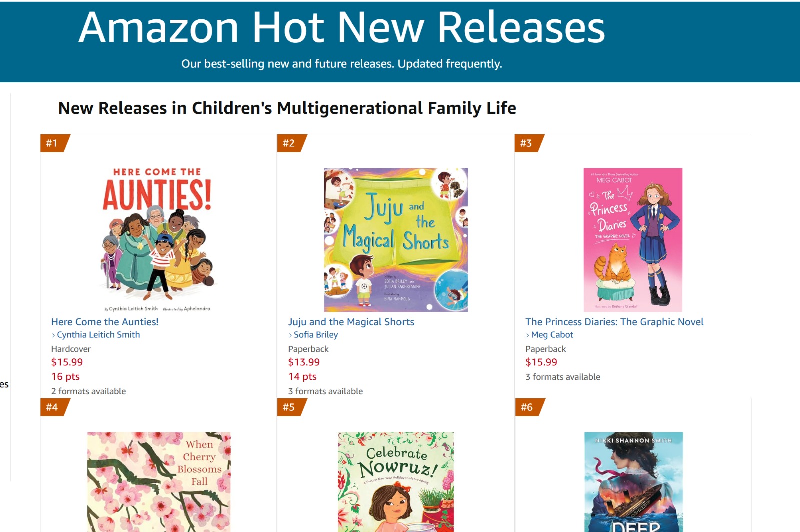This screenshot has height=532, width=800.
Task: Open The Princess Diaries graphic novel cover
Action: [633, 240]
